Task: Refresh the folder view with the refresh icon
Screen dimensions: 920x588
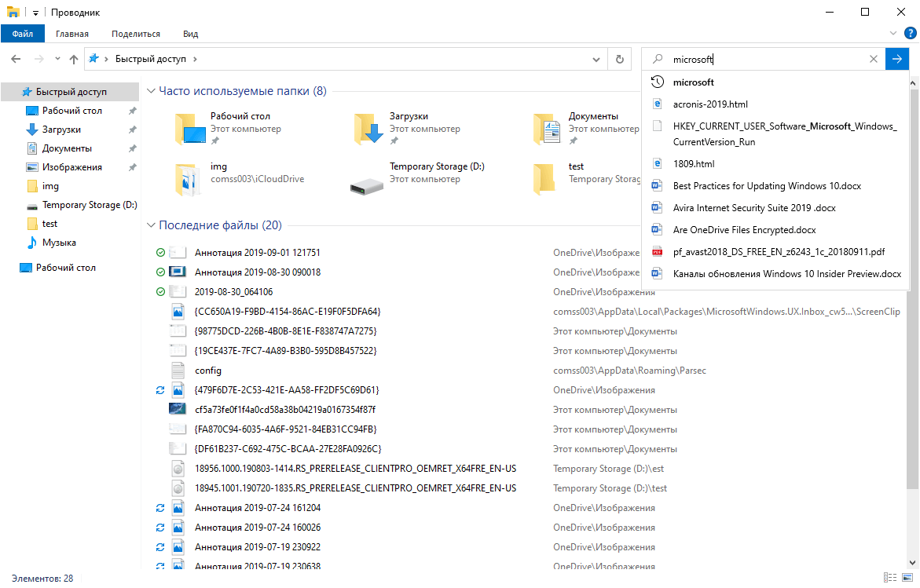Action: (620, 59)
